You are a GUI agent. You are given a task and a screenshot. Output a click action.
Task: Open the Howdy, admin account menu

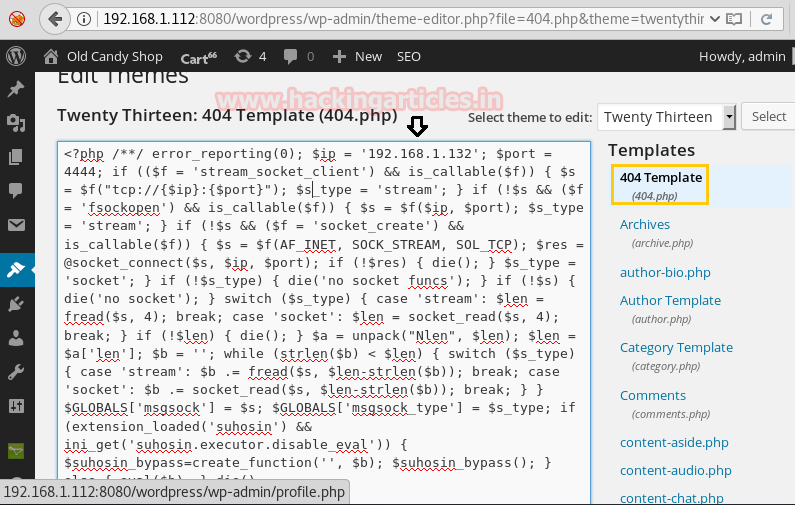(x=742, y=56)
